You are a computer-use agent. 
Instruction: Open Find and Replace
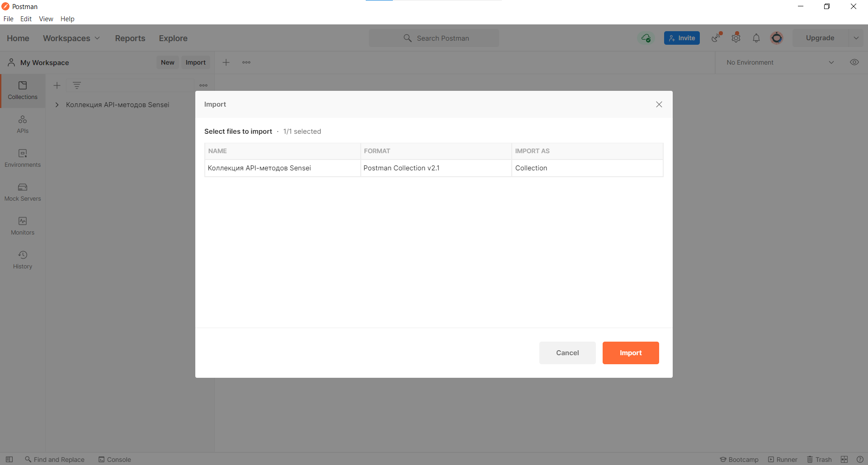pos(55,460)
